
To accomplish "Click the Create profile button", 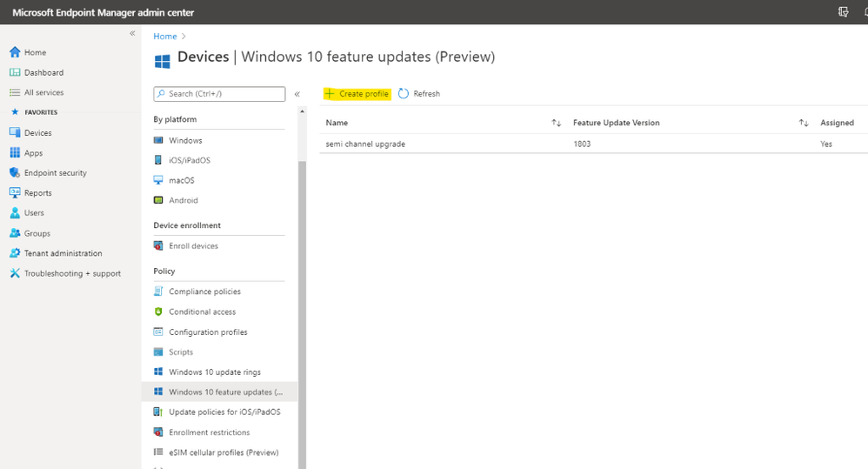I will [357, 94].
